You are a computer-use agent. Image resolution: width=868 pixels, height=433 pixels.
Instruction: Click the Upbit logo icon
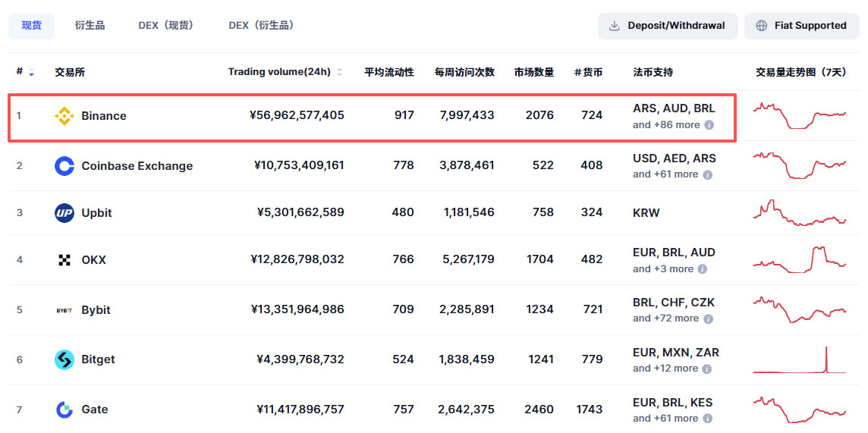(x=64, y=213)
